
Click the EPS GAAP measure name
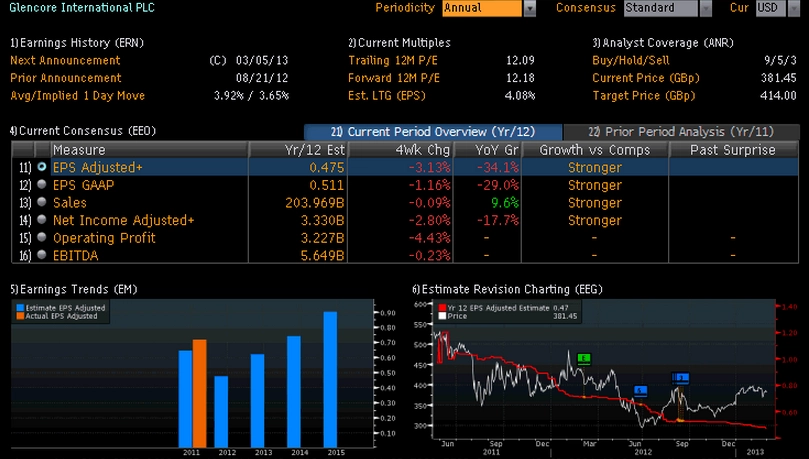(84, 185)
